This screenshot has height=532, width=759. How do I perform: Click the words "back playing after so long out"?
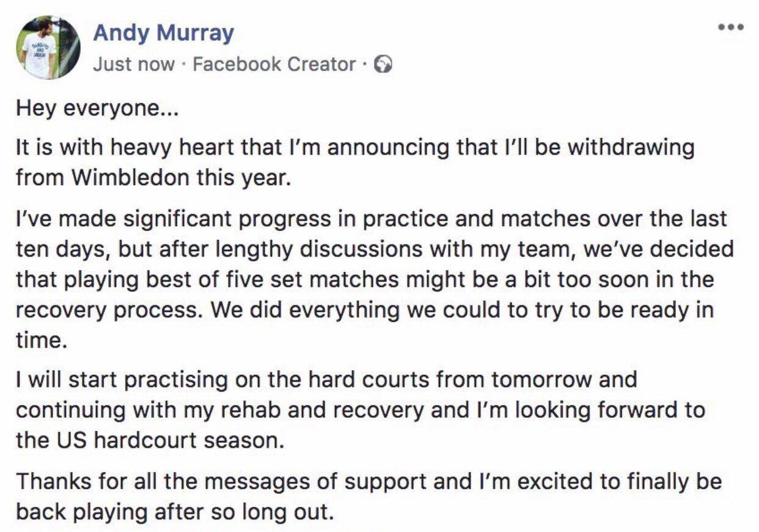tap(174, 511)
